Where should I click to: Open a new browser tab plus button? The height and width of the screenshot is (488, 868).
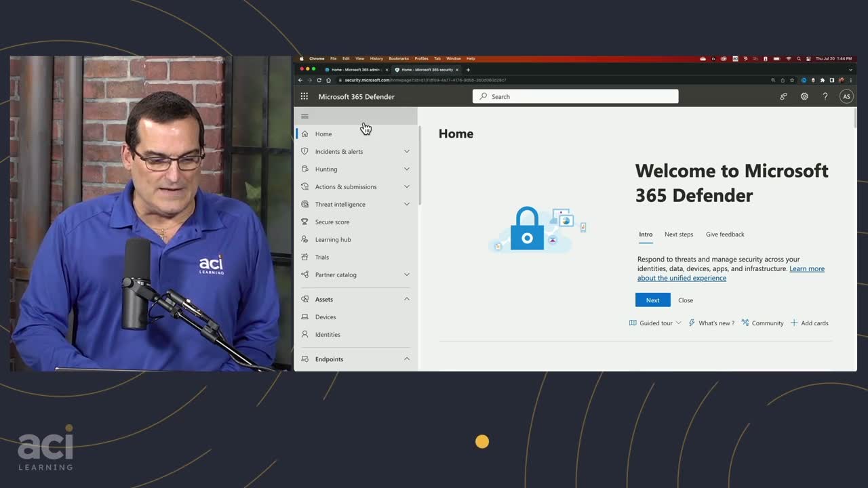[468, 70]
